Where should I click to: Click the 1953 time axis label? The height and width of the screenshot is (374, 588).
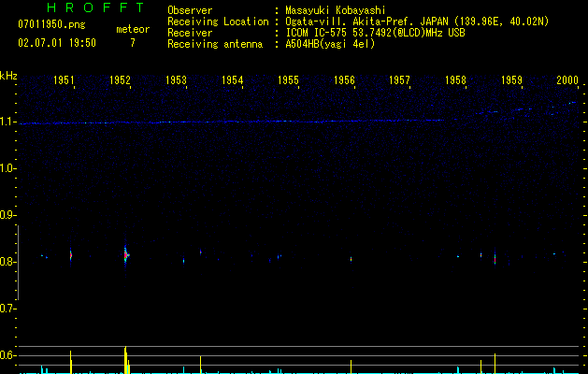tap(176, 79)
